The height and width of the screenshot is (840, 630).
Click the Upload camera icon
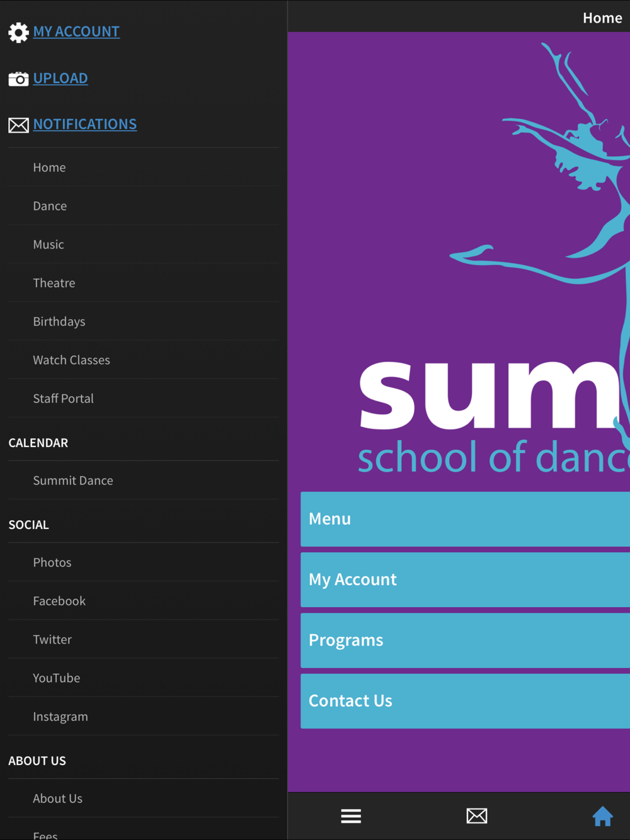(18, 79)
